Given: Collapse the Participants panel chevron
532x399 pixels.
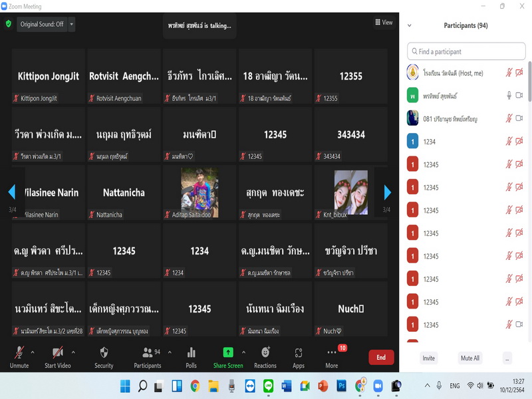Looking at the screenshot, I should pos(410,25).
